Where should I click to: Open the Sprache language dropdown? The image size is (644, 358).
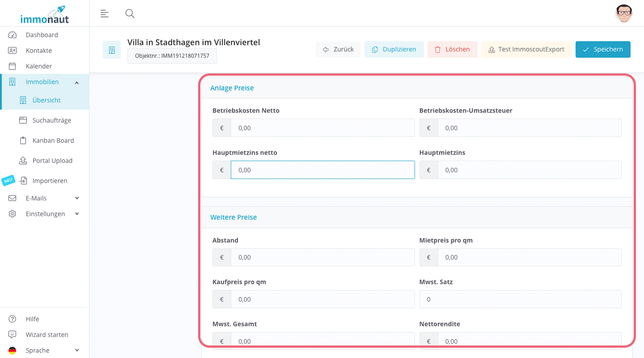pos(45,350)
